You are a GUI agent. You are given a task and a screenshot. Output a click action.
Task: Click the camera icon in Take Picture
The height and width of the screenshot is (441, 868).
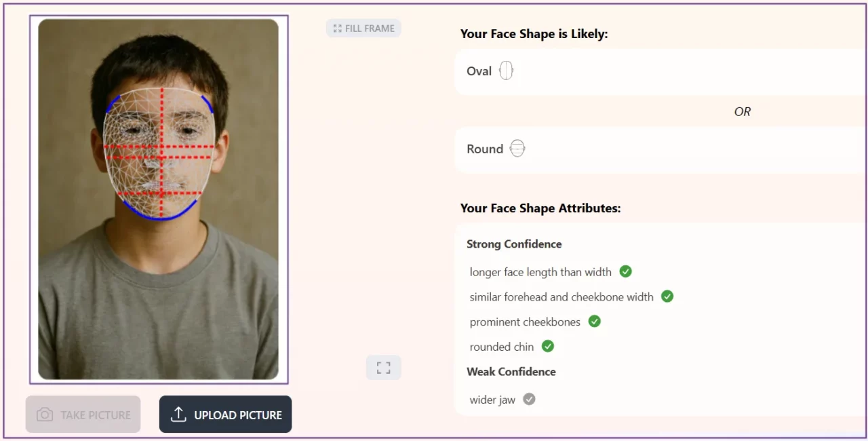tap(45, 415)
